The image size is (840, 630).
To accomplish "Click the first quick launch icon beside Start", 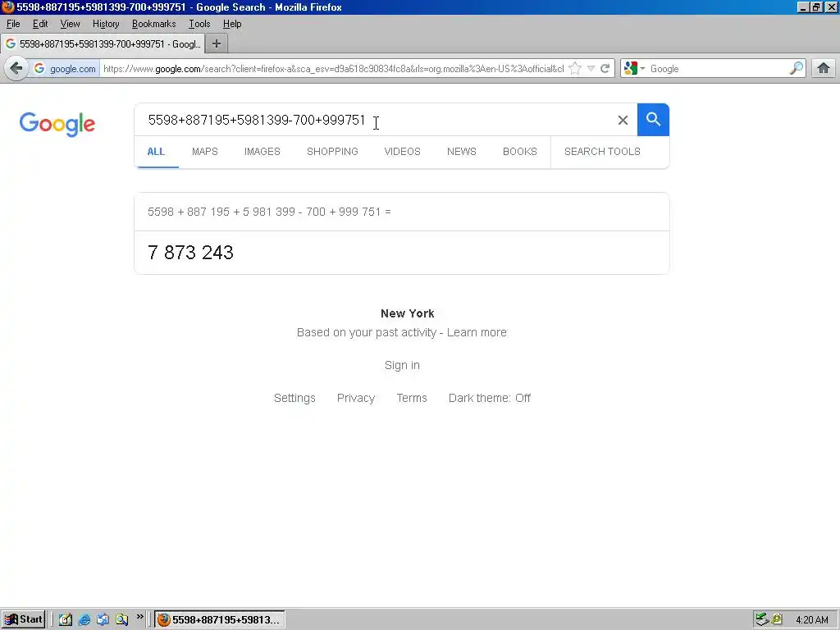I will [x=66, y=620].
